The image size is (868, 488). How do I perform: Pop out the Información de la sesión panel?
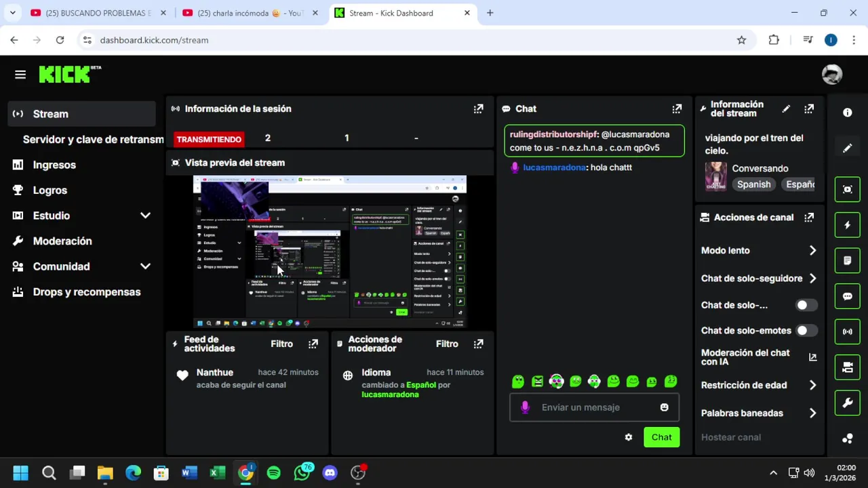click(x=479, y=108)
